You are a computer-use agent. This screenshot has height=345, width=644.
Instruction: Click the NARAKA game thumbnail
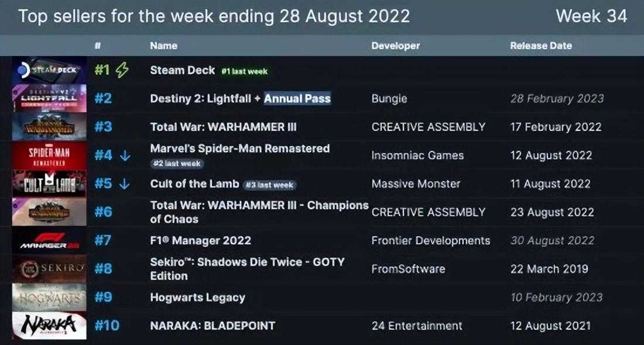[49, 326]
